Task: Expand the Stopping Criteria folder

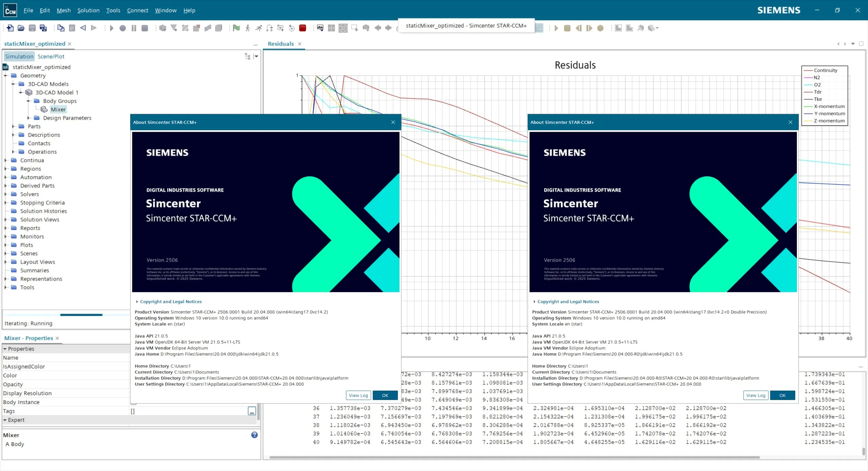Action: point(6,203)
